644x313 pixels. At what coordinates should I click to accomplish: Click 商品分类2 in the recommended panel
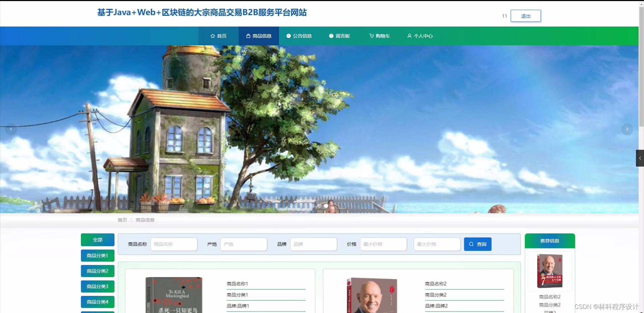pos(550,305)
